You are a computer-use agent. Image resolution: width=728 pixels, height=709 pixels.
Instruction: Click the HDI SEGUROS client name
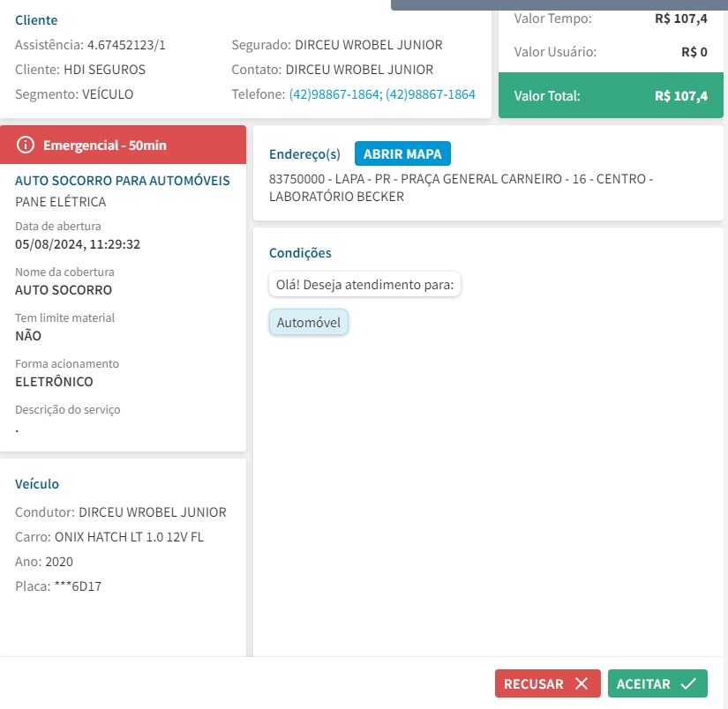104,70
